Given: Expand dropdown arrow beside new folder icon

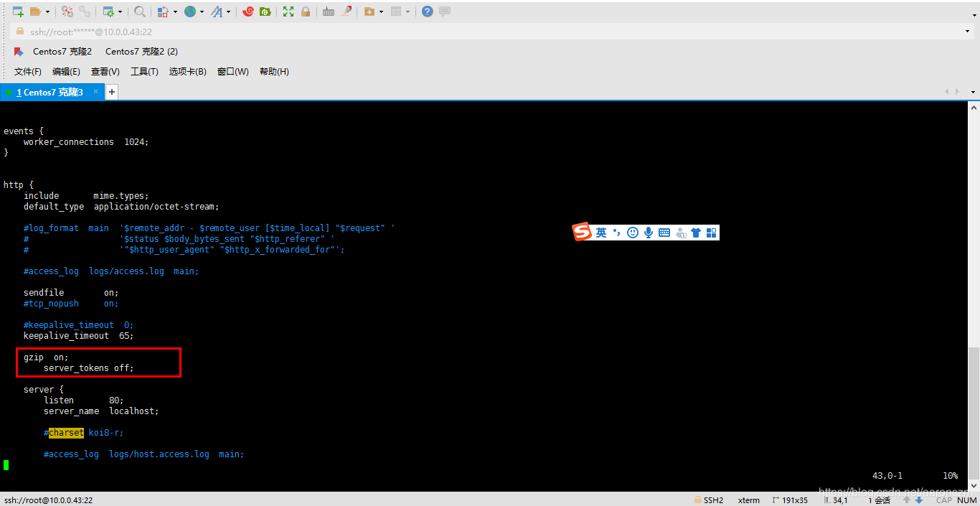Looking at the screenshot, I should [381, 11].
